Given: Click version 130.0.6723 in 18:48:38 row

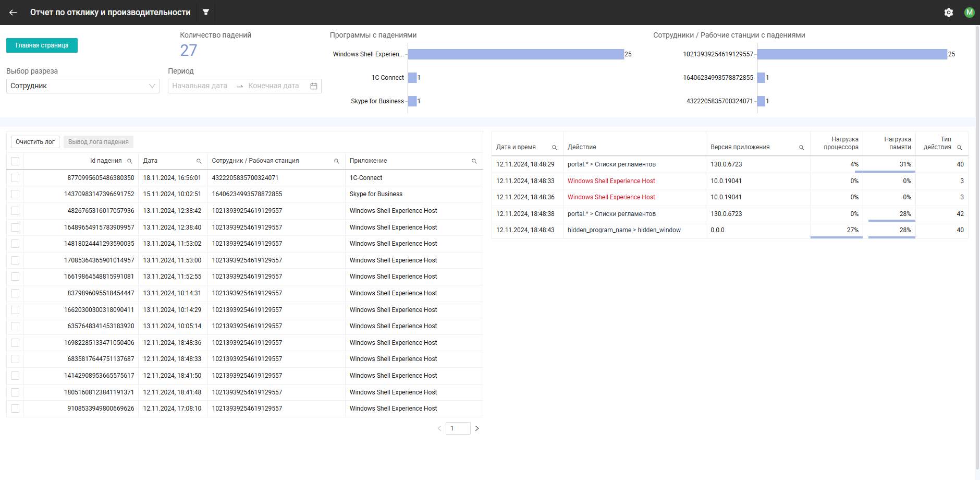Looking at the screenshot, I should pyautogui.click(x=726, y=214).
